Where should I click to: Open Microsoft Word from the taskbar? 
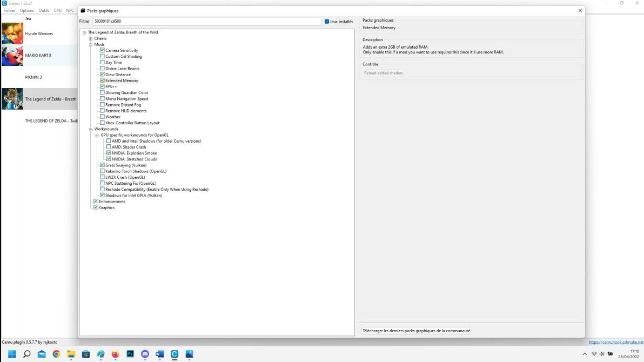pos(159,354)
